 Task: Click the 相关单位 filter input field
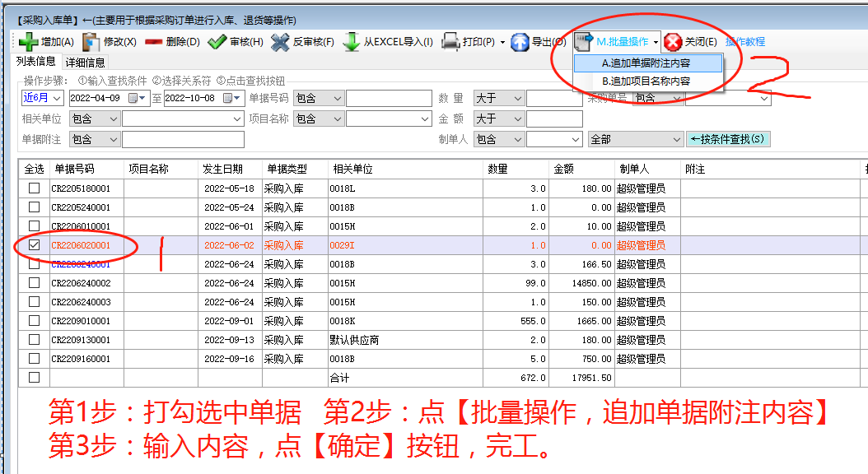click(x=177, y=118)
